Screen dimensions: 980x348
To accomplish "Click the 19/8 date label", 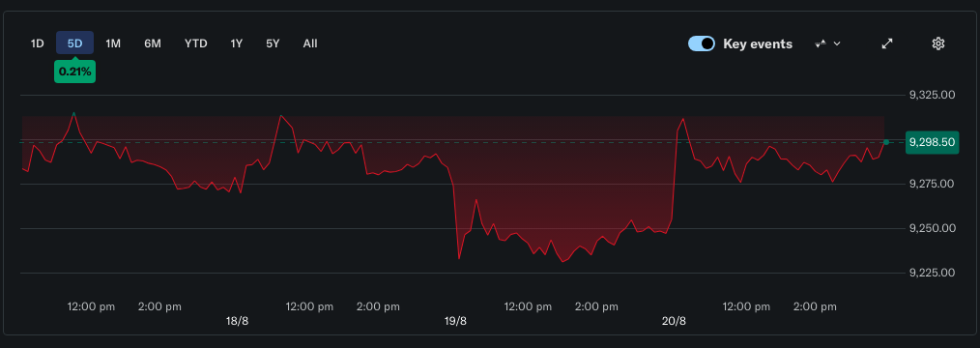I will point(455,321).
